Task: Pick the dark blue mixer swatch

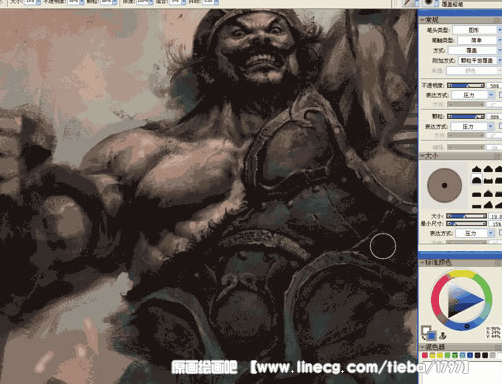Action: coord(470,355)
